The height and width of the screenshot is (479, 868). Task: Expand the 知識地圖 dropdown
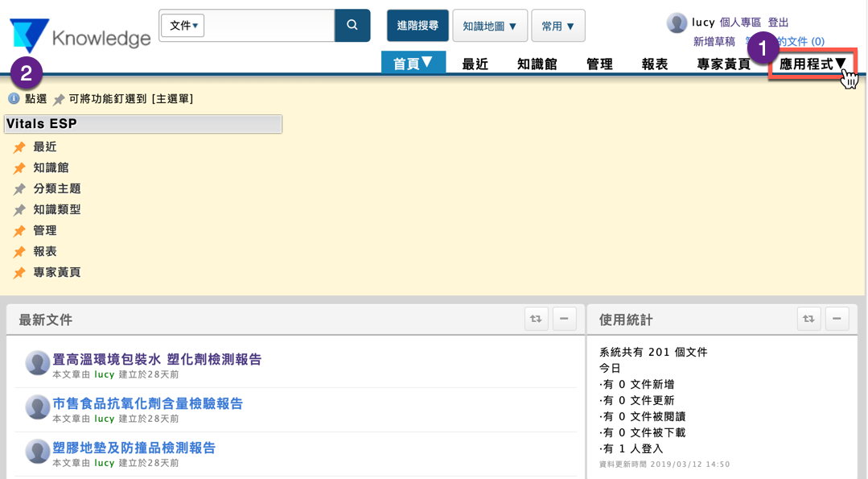coord(490,26)
